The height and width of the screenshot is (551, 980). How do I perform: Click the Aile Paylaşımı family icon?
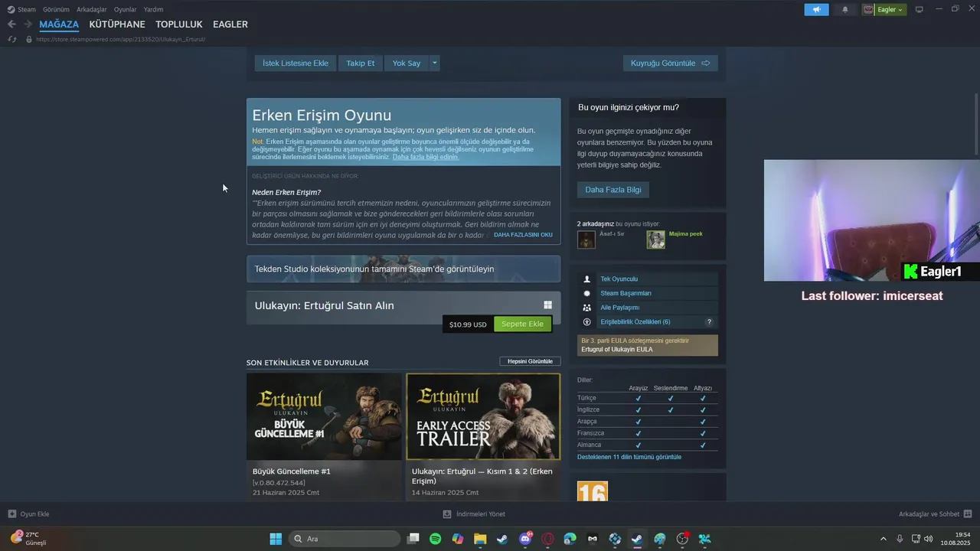point(587,308)
